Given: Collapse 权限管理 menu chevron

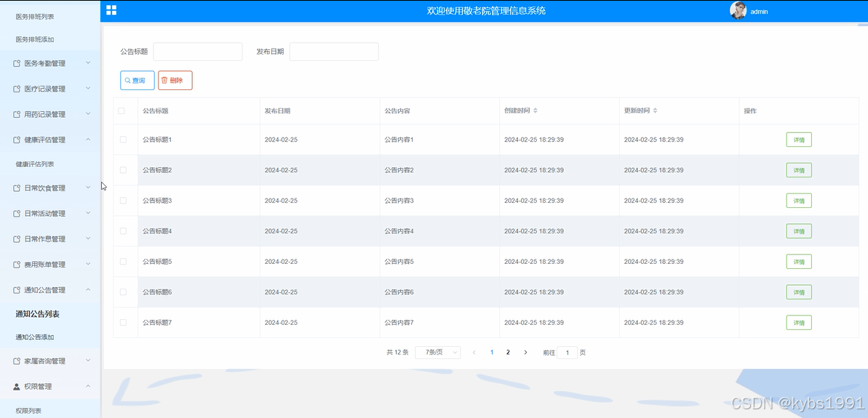Looking at the screenshot, I should coord(88,386).
